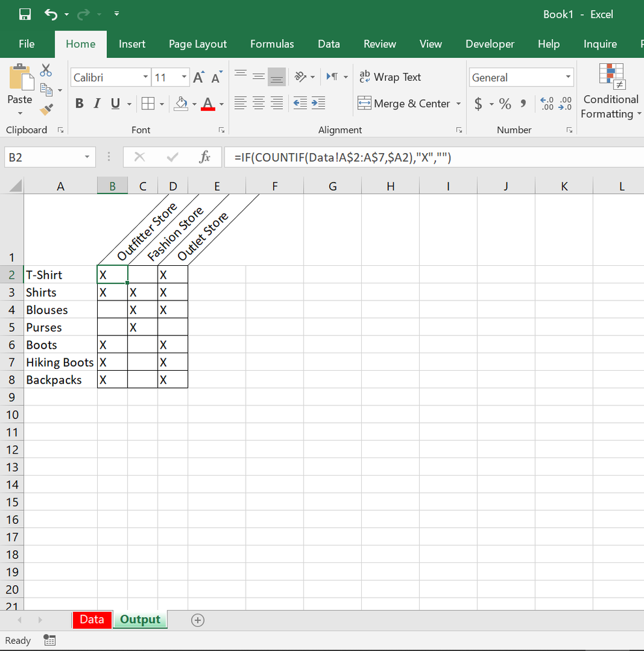The width and height of the screenshot is (644, 651).
Task: Customize Quick Access Toolbar dropdown
Action: coord(117,14)
